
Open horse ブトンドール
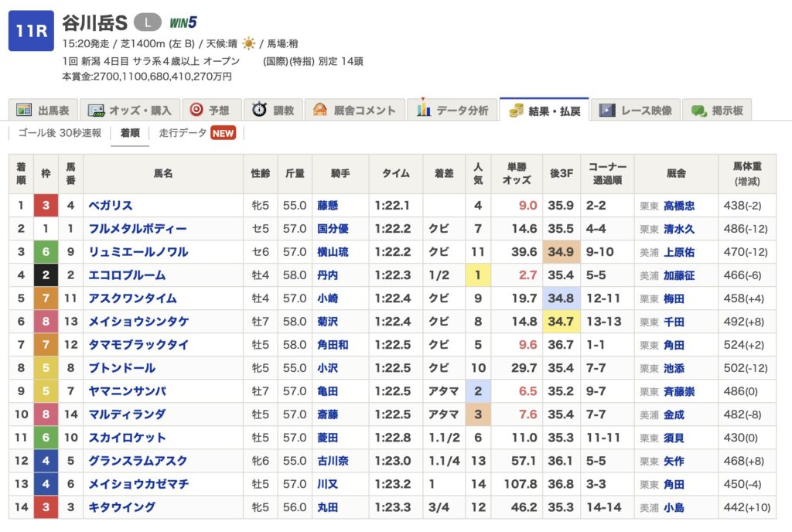(121, 368)
